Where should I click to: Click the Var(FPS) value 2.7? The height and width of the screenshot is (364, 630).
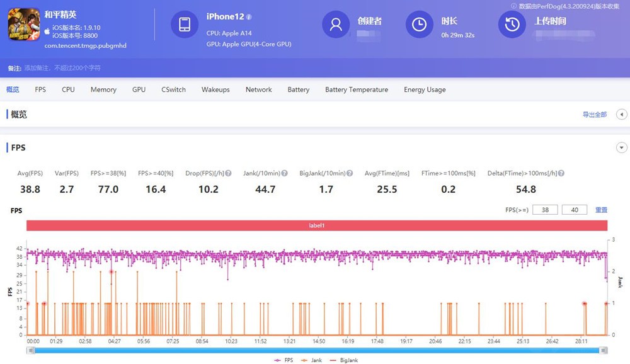coord(67,189)
